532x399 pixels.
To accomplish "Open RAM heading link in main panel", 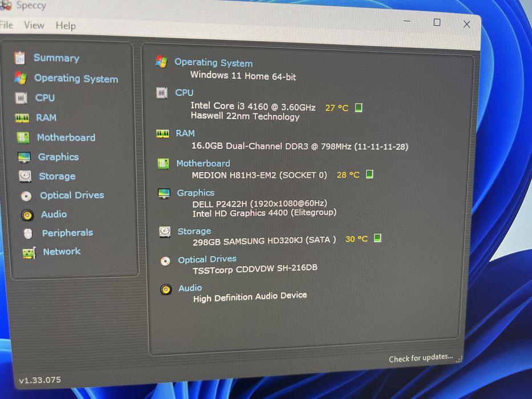I will 185,133.
